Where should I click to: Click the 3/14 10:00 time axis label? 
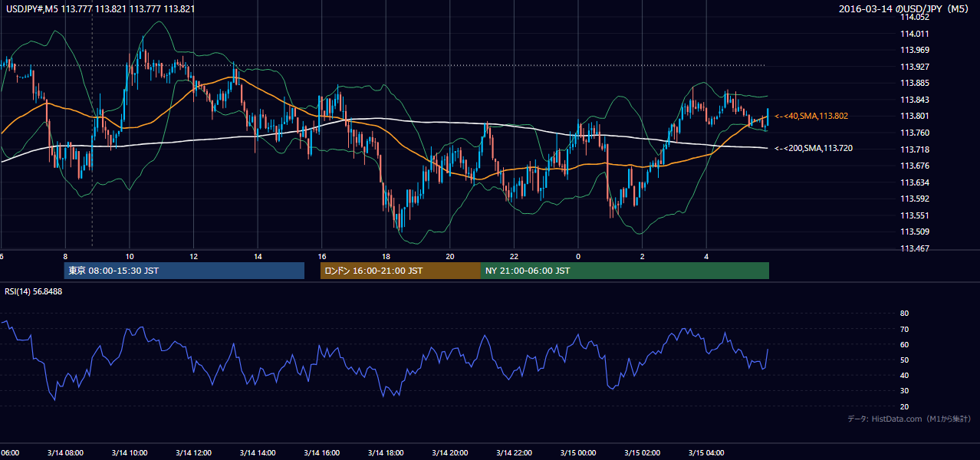click(129, 452)
